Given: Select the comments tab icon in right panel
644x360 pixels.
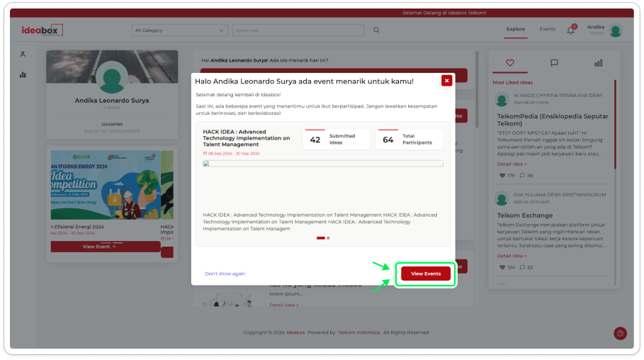Looking at the screenshot, I should click(x=554, y=63).
